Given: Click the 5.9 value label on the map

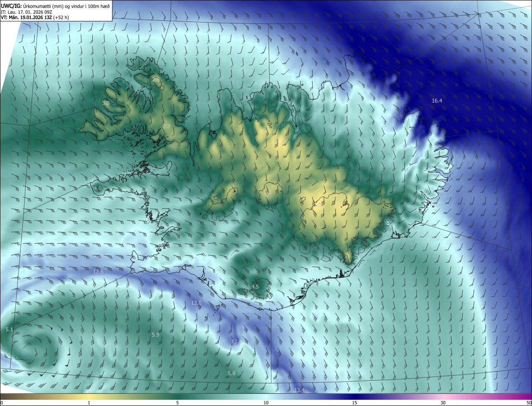Looking at the screenshot, I should pyautogui.click(x=155, y=335).
